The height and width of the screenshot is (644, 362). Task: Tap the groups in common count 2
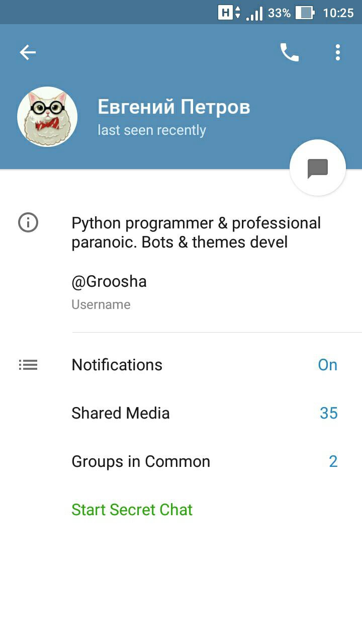tap(333, 461)
